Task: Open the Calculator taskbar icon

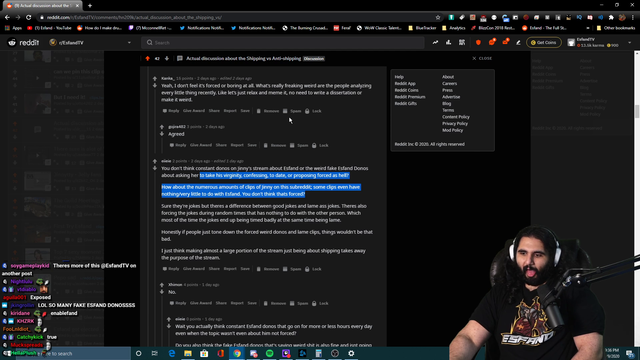Action: [318, 353]
